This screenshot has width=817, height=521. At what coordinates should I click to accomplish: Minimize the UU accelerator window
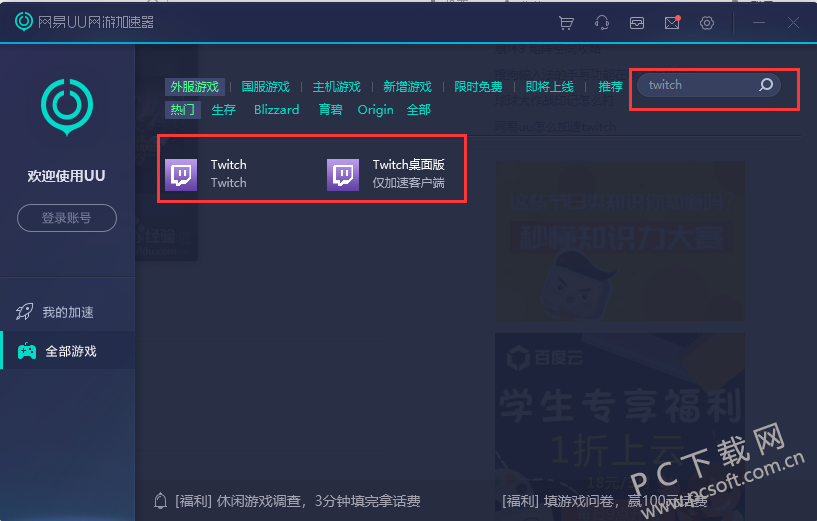760,23
